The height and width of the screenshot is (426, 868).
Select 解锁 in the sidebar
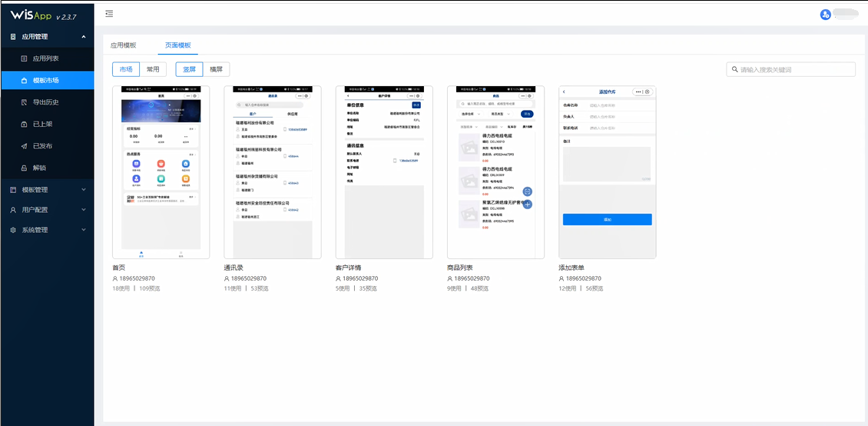[x=39, y=168]
